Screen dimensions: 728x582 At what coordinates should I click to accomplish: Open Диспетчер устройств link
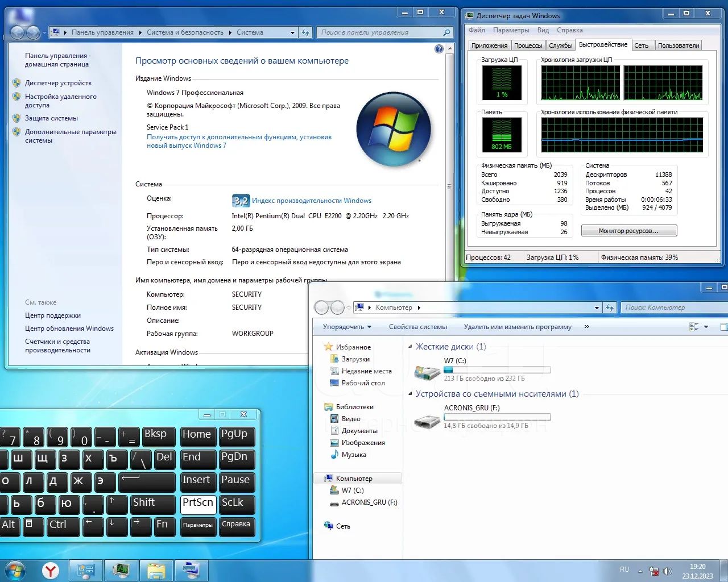click(58, 83)
